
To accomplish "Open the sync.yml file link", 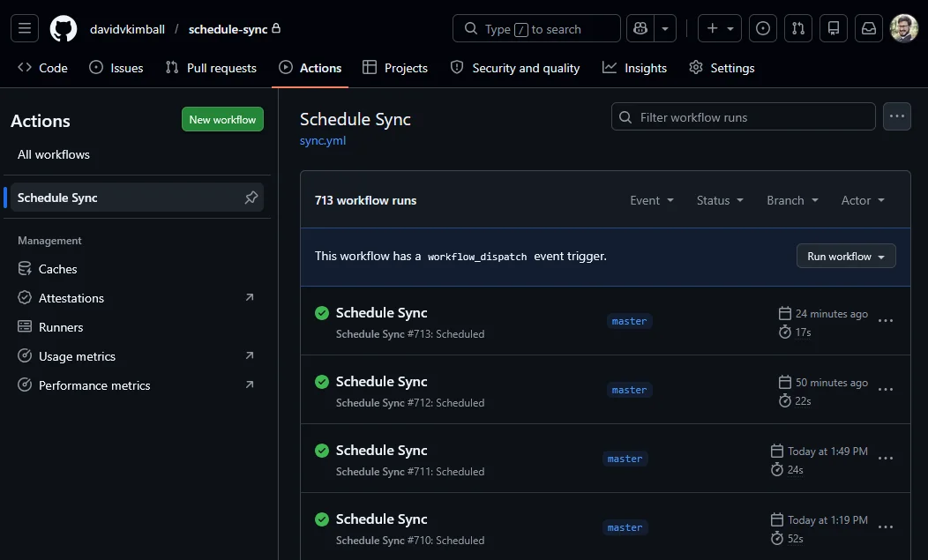I will click(323, 139).
